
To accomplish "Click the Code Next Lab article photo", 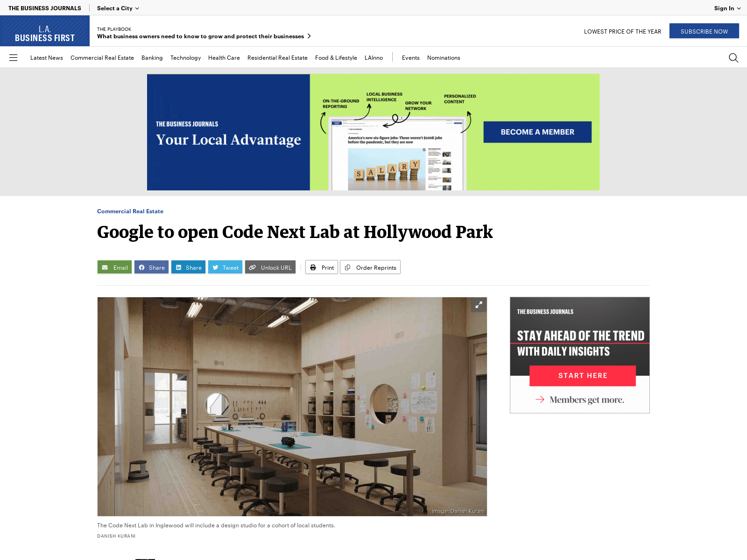I will click(x=292, y=406).
